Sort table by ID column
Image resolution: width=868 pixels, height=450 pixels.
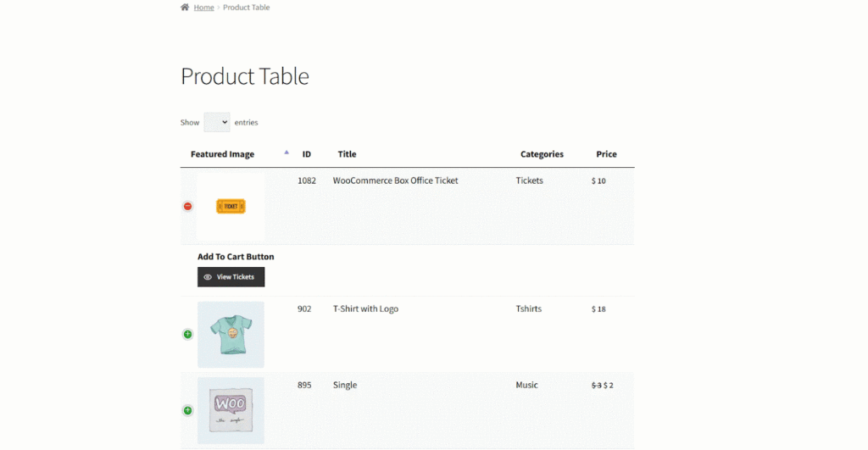click(307, 154)
